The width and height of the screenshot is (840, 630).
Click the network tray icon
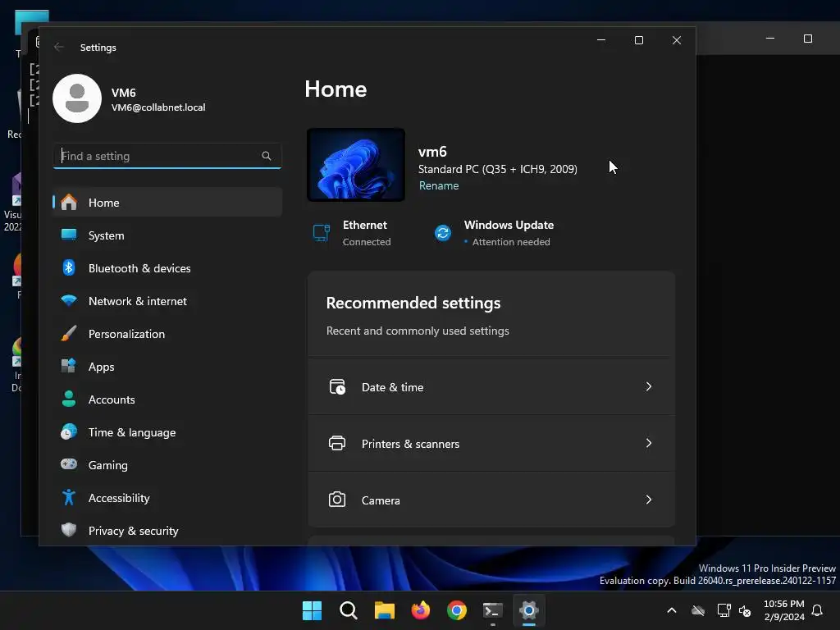point(724,610)
